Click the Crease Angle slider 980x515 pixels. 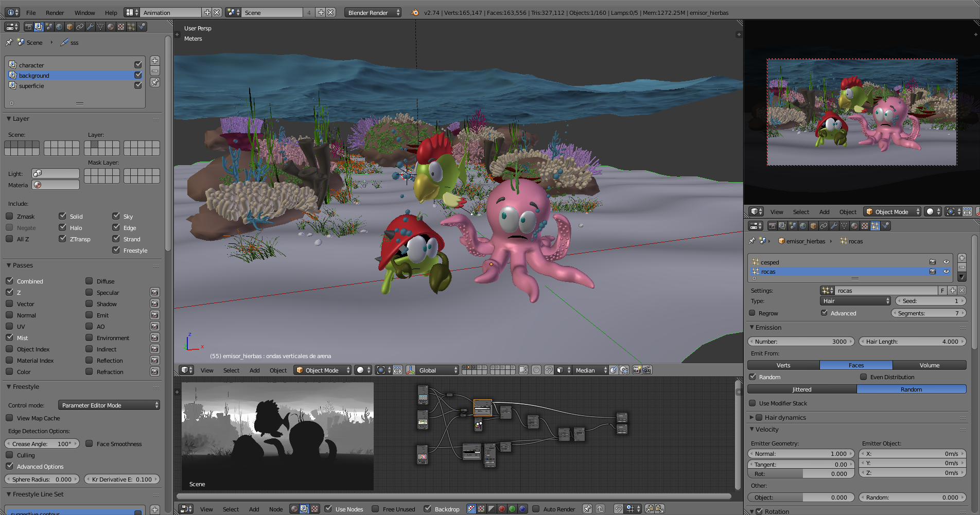click(x=42, y=443)
